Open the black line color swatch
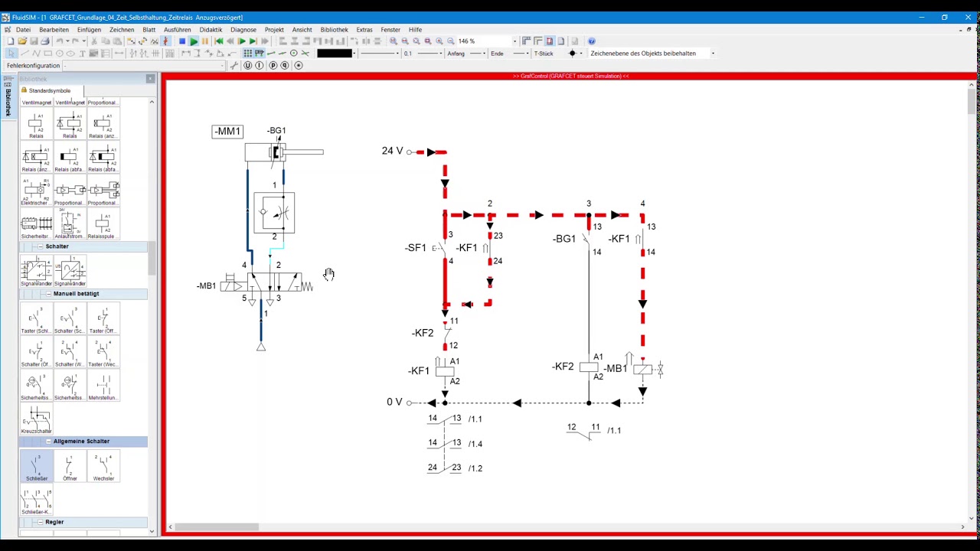Image resolution: width=980 pixels, height=551 pixels. [335, 54]
